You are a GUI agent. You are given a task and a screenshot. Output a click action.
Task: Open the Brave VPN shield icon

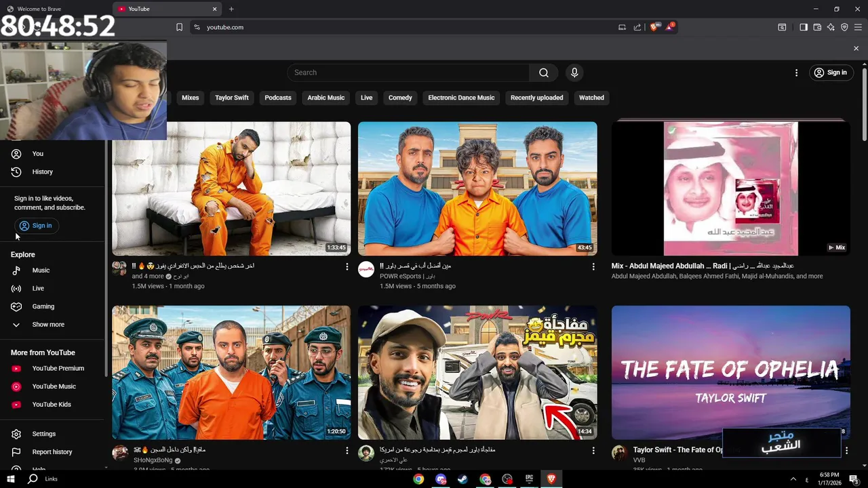pyautogui.click(x=844, y=27)
